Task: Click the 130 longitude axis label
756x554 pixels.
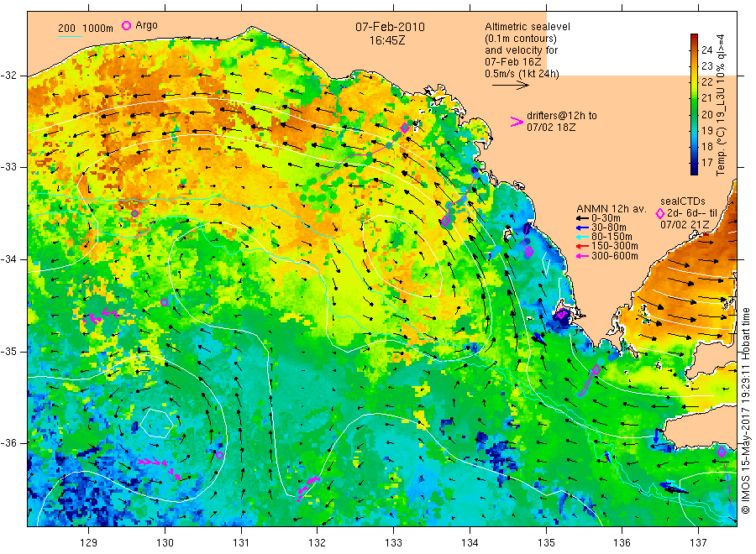Action: pyautogui.click(x=165, y=543)
